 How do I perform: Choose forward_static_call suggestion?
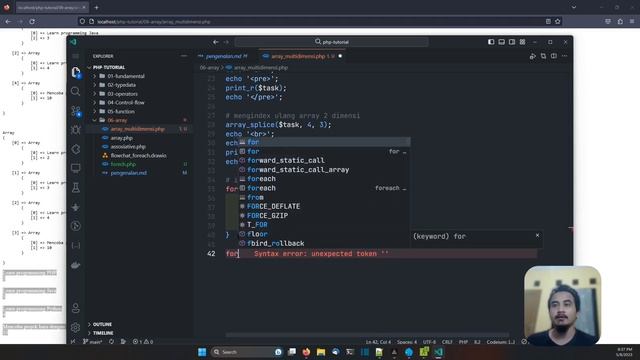click(x=324, y=160)
